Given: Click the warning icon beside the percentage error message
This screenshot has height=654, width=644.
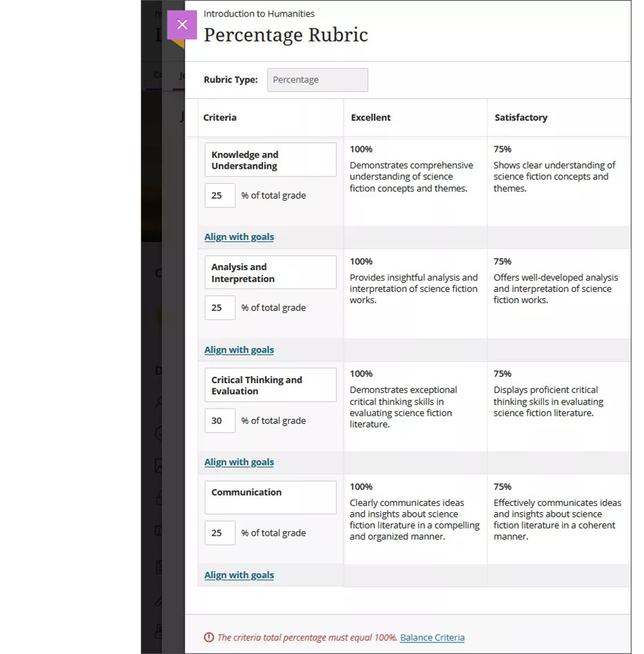Looking at the screenshot, I should point(209,638).
